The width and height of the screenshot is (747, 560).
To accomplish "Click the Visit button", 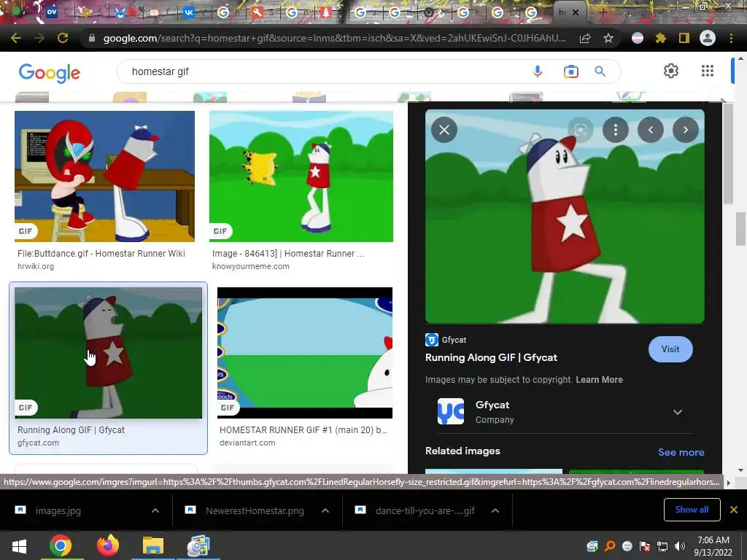I will 670,349.
